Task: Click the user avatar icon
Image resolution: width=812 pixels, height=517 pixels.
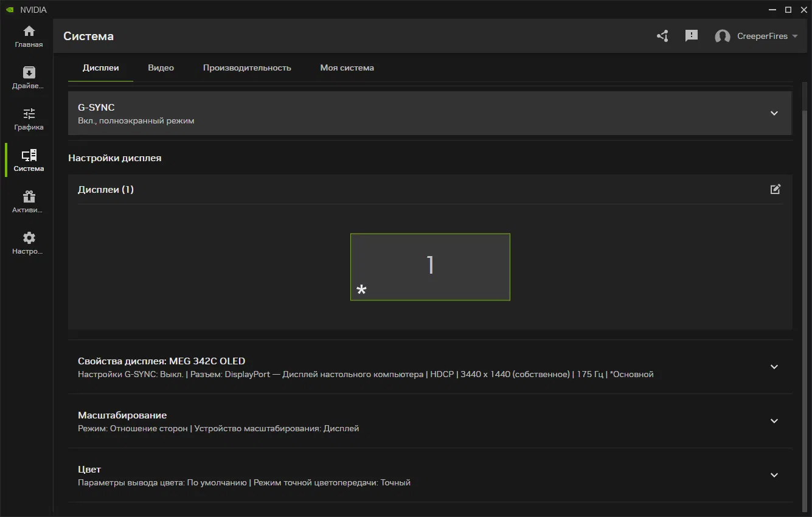Action: tap(723, 36)
